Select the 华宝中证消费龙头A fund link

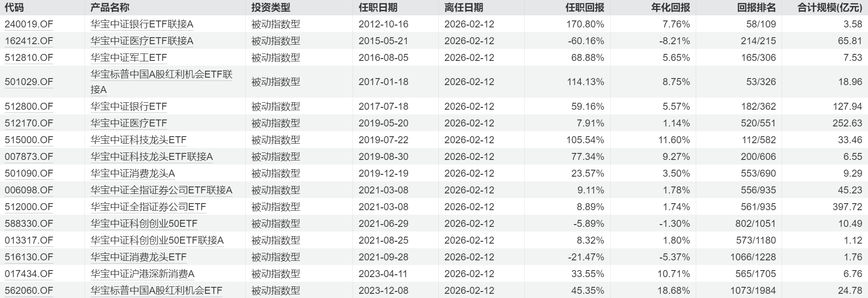click(132, 173)
